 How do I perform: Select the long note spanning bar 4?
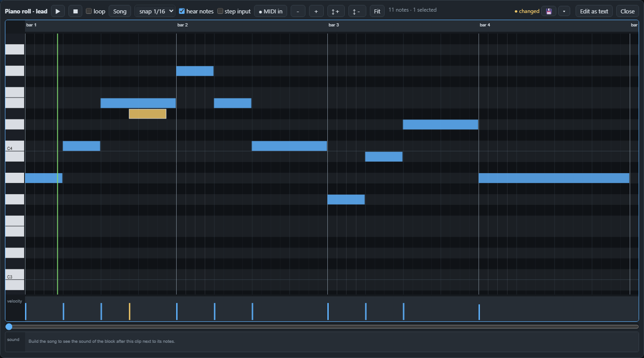(x=554, y=178)
